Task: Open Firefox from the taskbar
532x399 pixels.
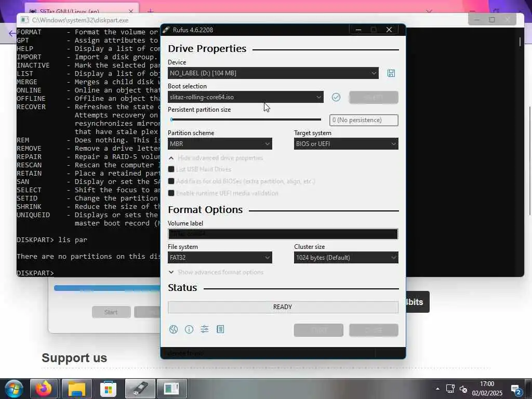Action: pos(44,389)
